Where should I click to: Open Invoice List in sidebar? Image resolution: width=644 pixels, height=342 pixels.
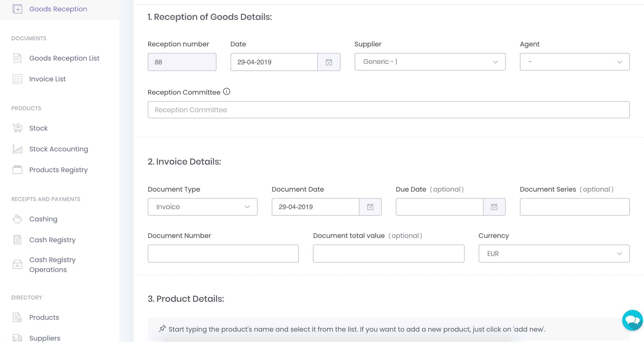click(47, 79)
